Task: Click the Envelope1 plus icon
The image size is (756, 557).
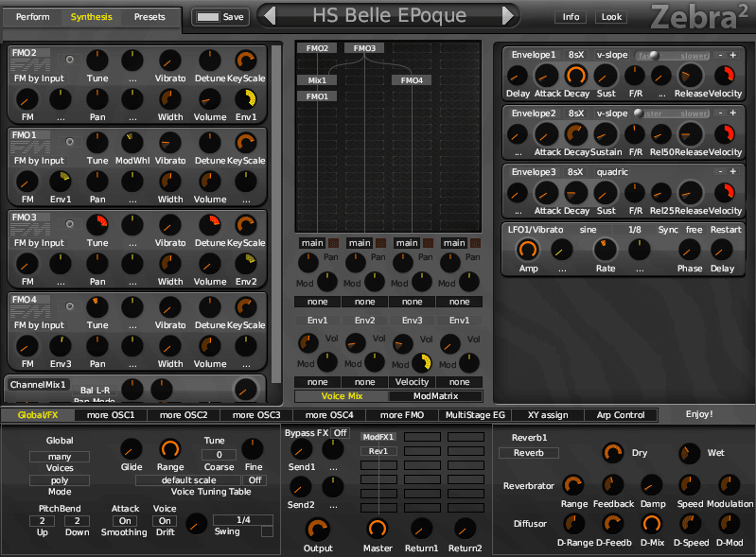Action: click(x=733, y=55)
